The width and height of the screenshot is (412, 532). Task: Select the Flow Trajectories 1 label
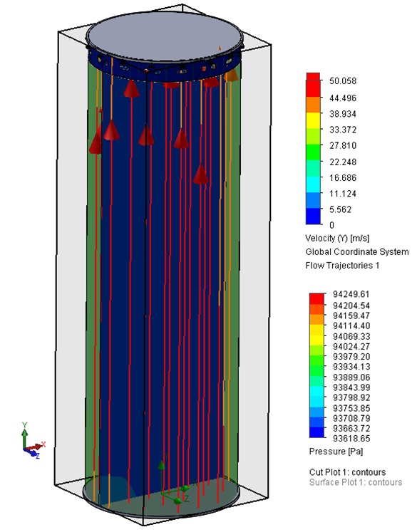point(342,266)
